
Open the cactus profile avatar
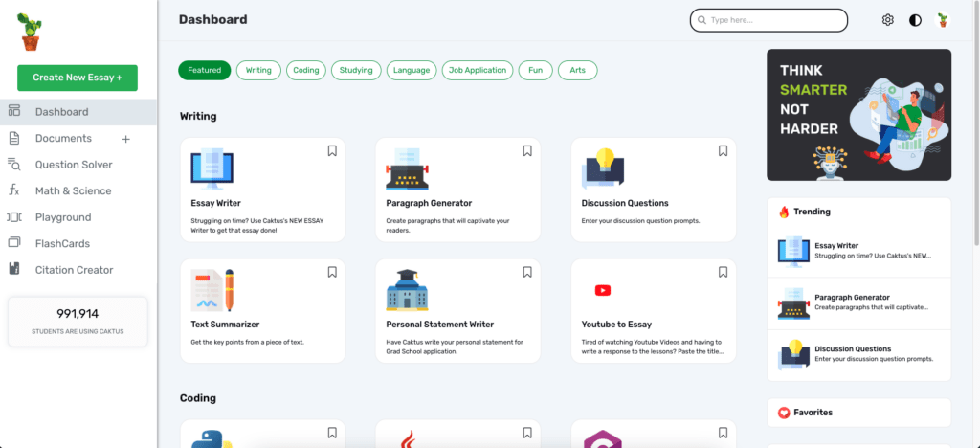943,20
